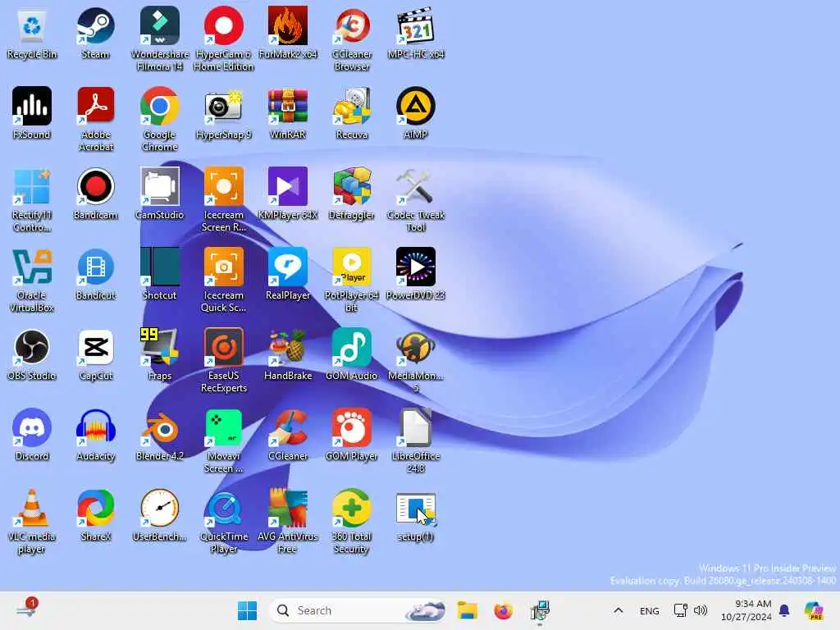Open Movavi Screen Recorder shortcut
This screenshot has width=840, height=630.
[x=223, y=441]
